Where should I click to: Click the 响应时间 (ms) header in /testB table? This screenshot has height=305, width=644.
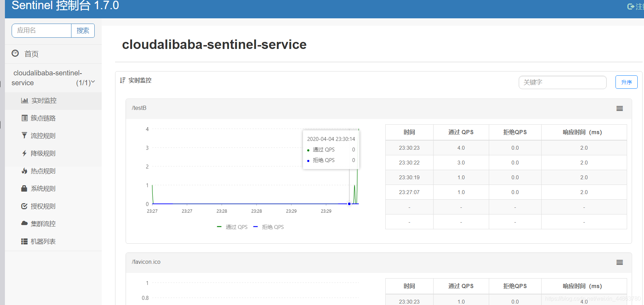pos(584,132)
